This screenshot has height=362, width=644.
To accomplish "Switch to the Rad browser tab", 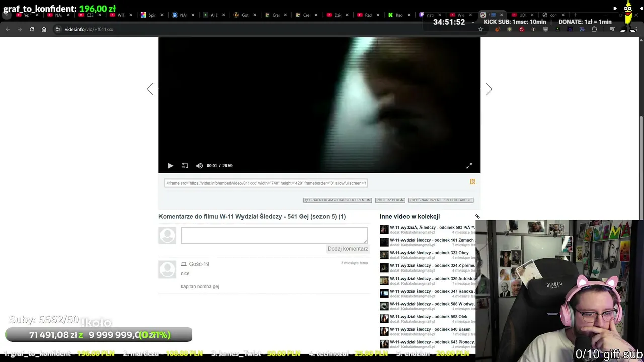I will [x=368, y=15].
